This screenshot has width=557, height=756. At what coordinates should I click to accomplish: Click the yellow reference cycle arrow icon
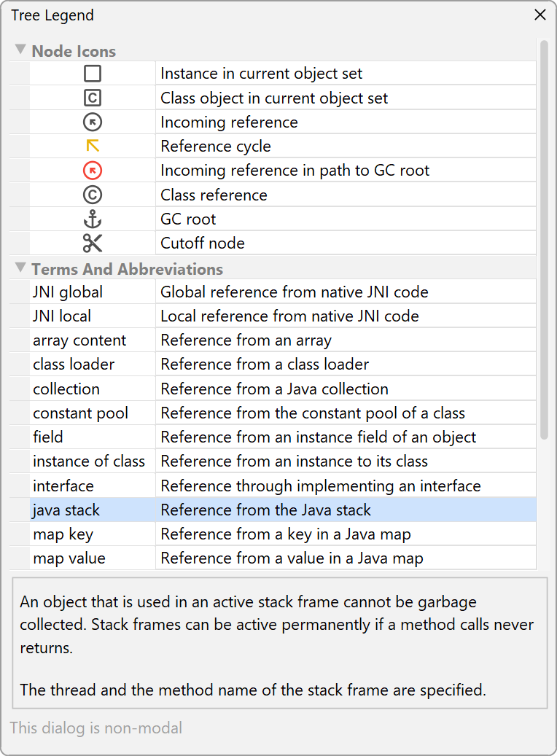[x=93, y=146]
